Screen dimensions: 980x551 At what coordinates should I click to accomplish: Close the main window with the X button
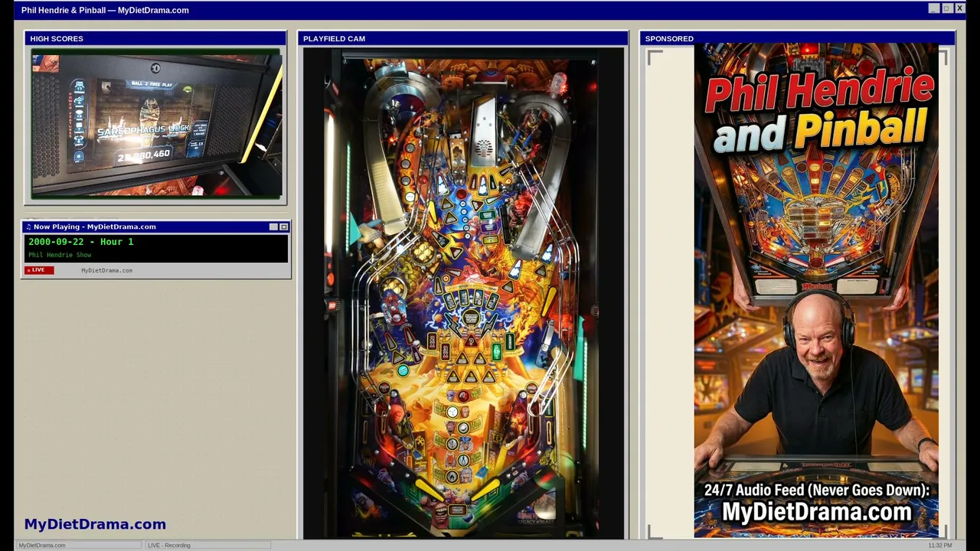pos(959,8)
